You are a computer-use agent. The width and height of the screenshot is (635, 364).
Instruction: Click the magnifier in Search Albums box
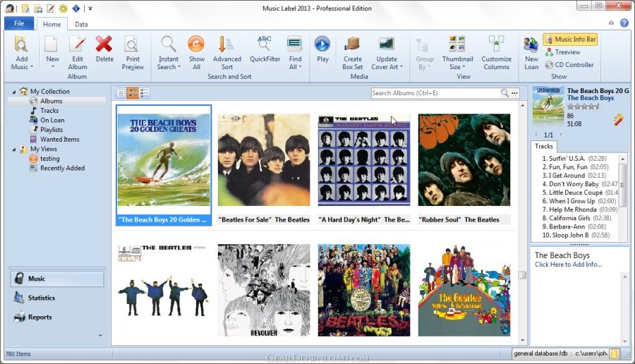[504, 93]
